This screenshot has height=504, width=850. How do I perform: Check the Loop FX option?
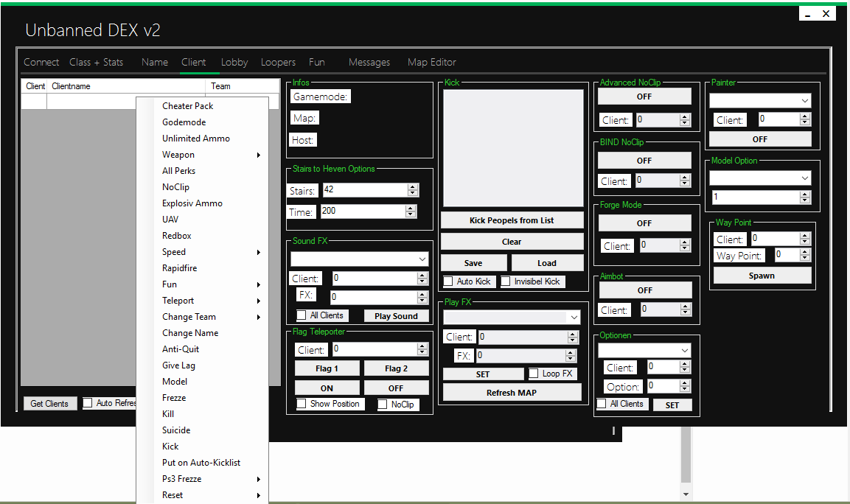(x=534, y=374)
